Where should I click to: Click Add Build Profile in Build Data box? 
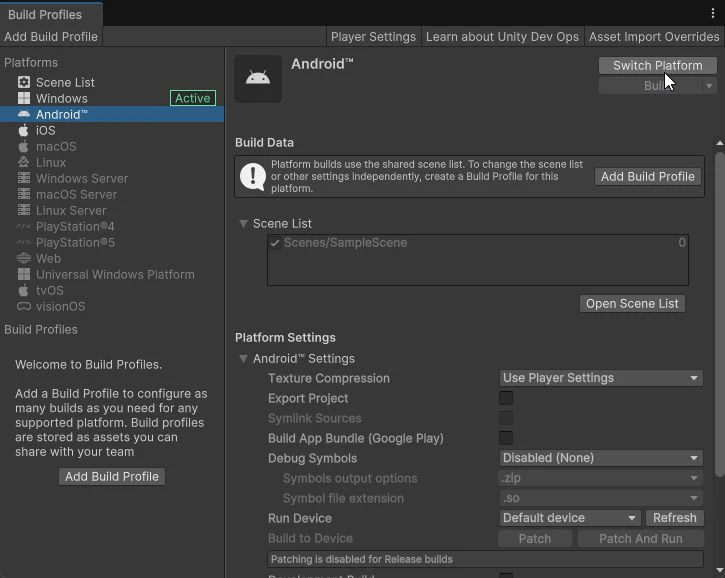[647, 177]
